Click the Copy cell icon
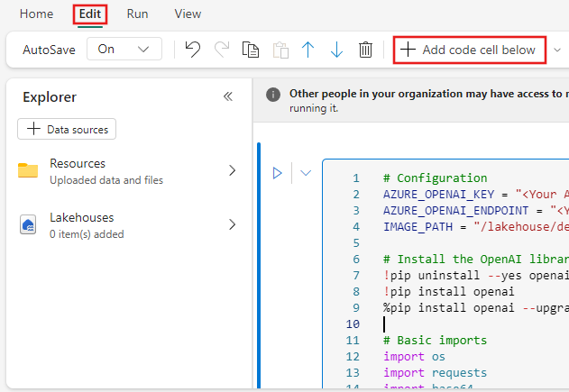The width and height of the screenshot is (569, 392). (x=251, y=50)
